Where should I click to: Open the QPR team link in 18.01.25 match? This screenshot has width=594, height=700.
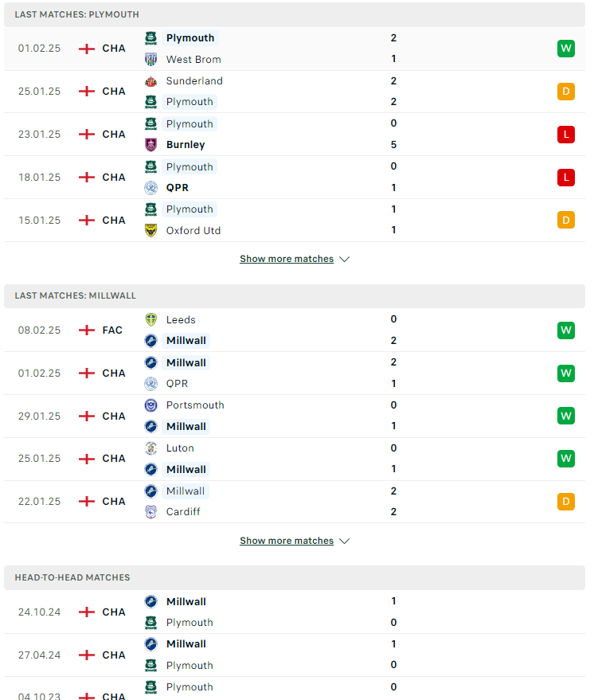point(178,188)
